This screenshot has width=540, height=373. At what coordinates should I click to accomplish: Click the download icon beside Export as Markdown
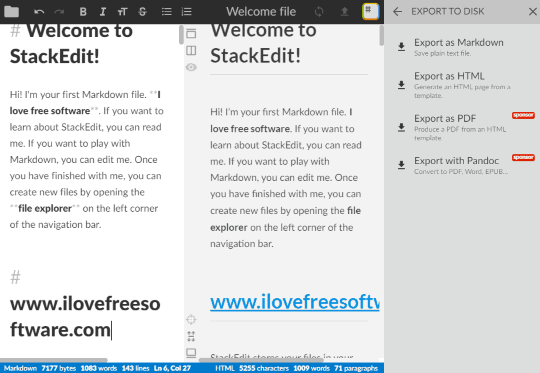pos(401,47)
